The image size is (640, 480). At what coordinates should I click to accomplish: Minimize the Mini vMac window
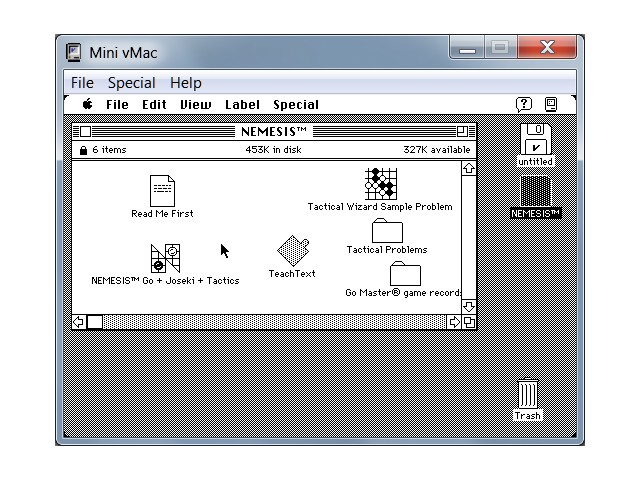(467, 48)
